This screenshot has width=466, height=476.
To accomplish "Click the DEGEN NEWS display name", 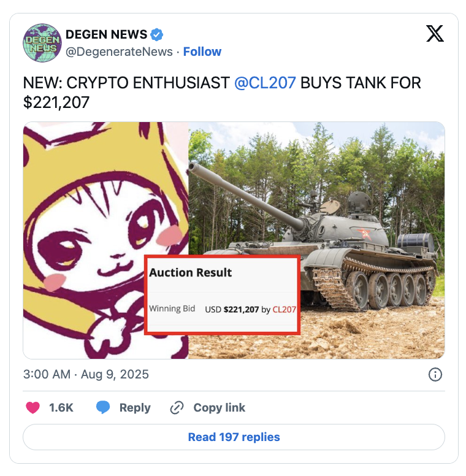I will click(x=106, y=34).
